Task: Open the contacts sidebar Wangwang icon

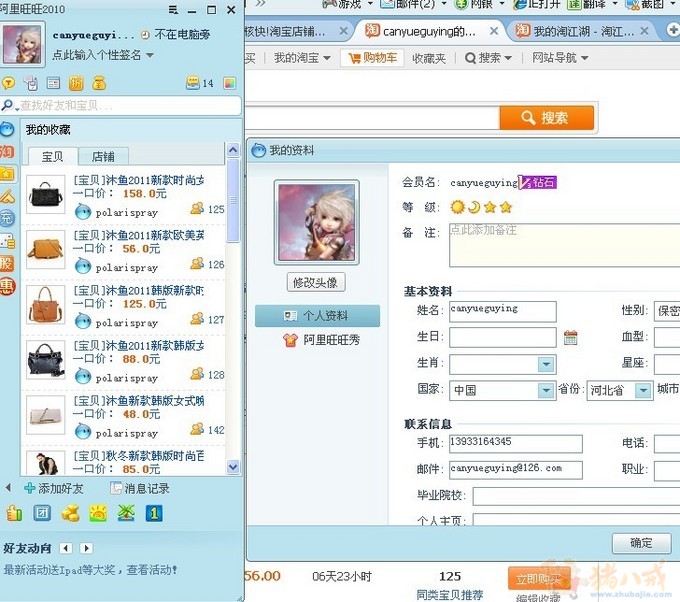Action: [x=7, y=129]
